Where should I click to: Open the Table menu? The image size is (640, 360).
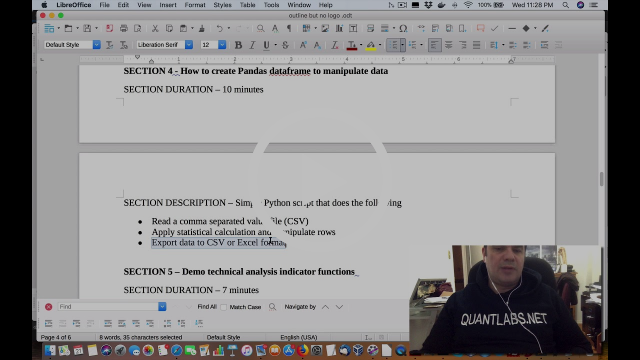point(247,5)
